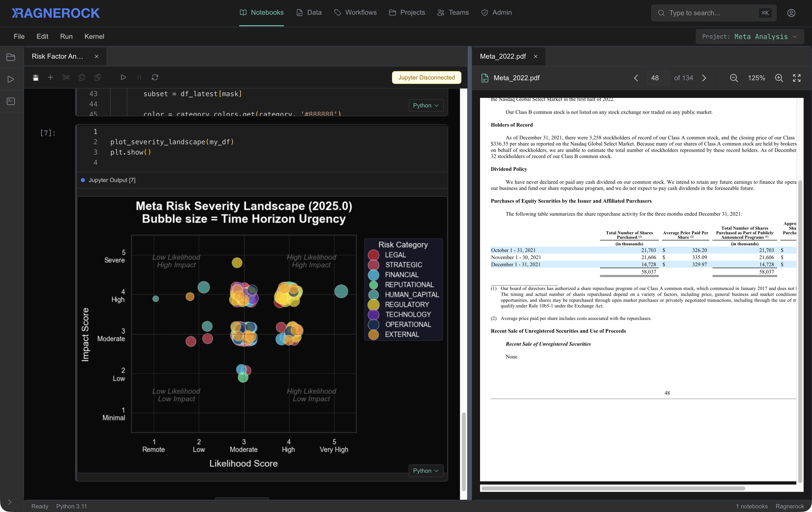Screen dimensions: 812x512
Task: Cut the selected cell with scissors icon
Action: click(66, 77)
